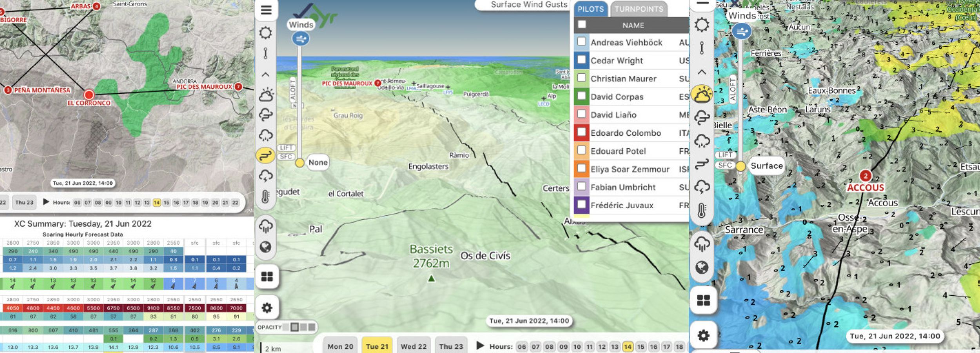This screenshot has width=980, height=353.
Task: Click the thermometer temperature icon in middle sidebar
Action: 265,197
